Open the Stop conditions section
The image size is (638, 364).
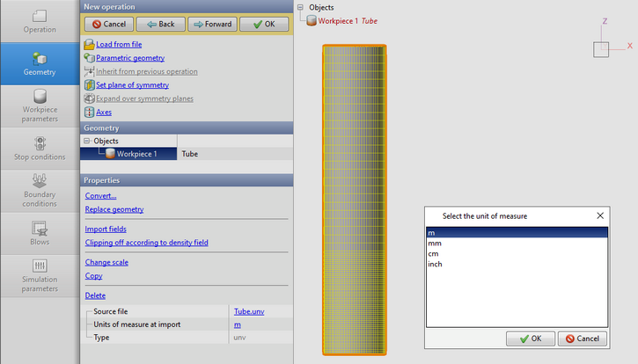pos(40,148)
